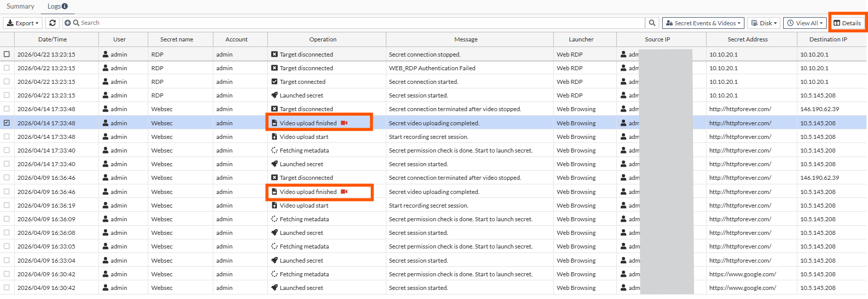The image size is (868, 299).
Task: Check the 2026/04/14 17:33:48 Video upload start row
Action: point(7,136)
